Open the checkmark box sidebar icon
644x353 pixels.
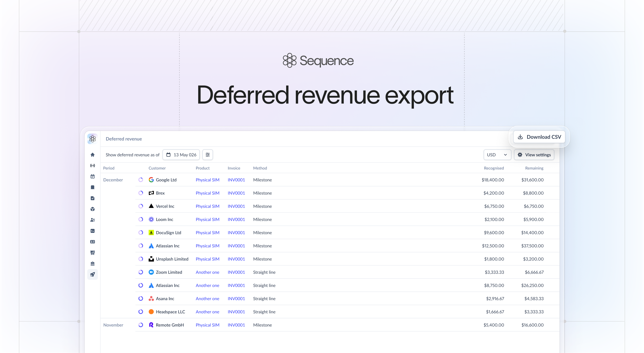92,198
